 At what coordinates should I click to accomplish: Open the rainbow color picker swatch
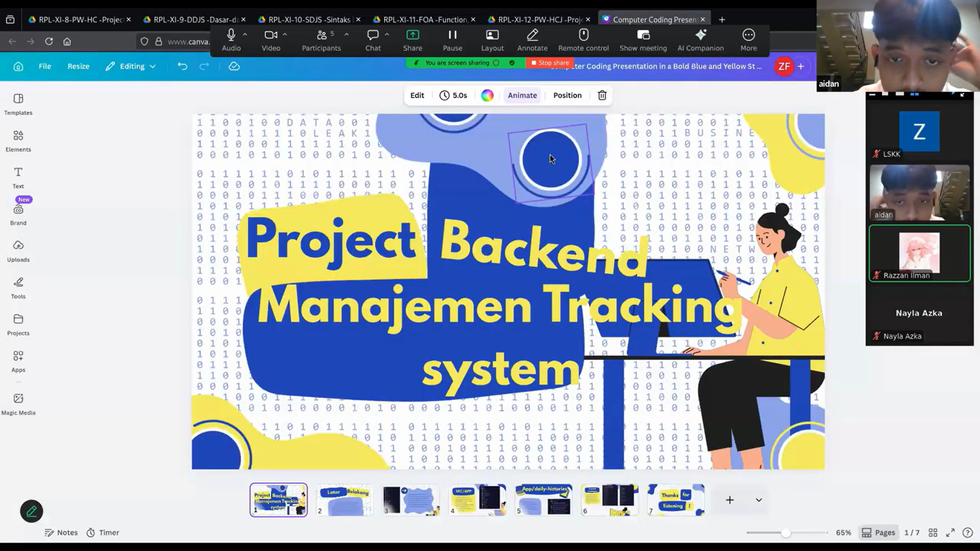(487, 95)
